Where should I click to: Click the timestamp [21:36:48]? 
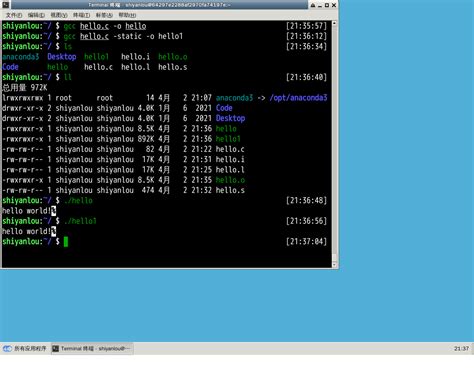(x=306, y=201)
